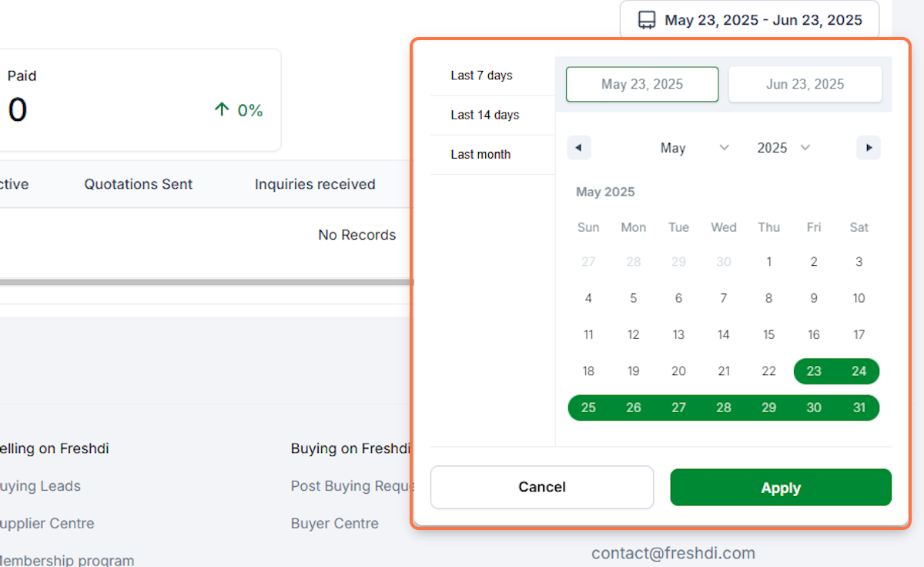This screenshot has width=924, height=567.
Task: Select the Last 7 days preset
Action: click(482, 75)
